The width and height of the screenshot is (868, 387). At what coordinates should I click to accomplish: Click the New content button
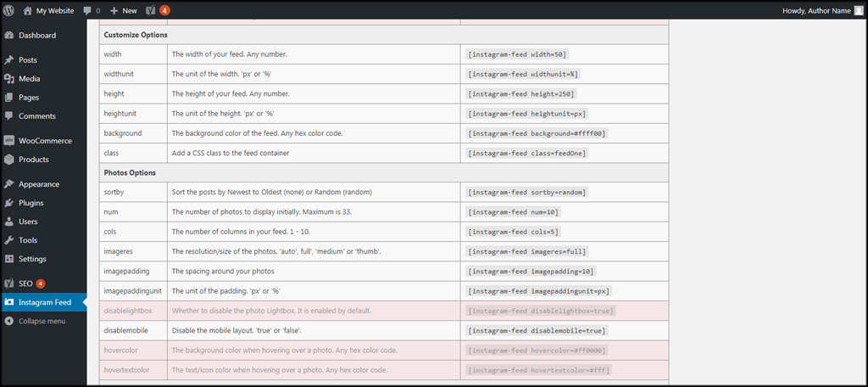tap(123, 10)
